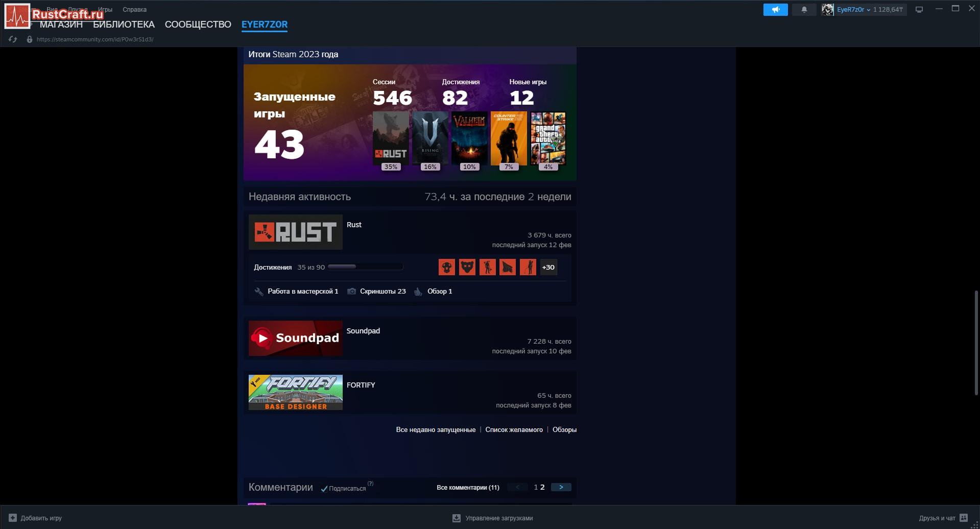Open the Valheim cover thumbnail
The height and width of the screenshot is (529, 980).
(469, 138)
